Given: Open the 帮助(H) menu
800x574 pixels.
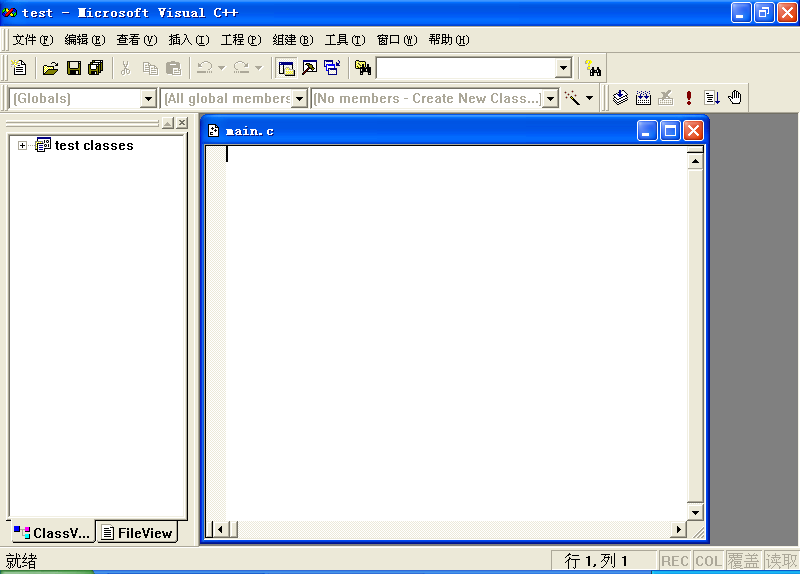Looking at the screenshot, I should [x=449, y=40].
